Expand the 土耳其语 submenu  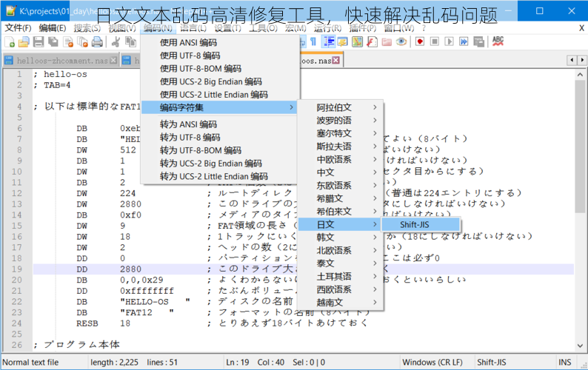(341, 276)
